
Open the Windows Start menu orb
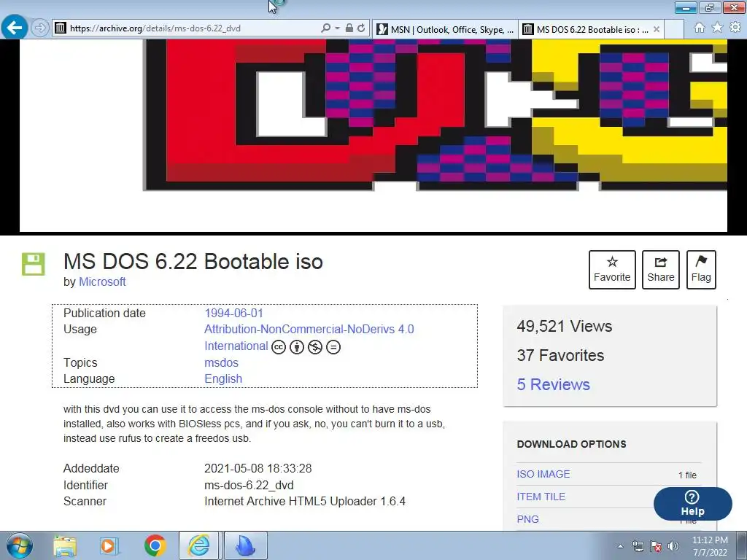[x=20, y=545]
